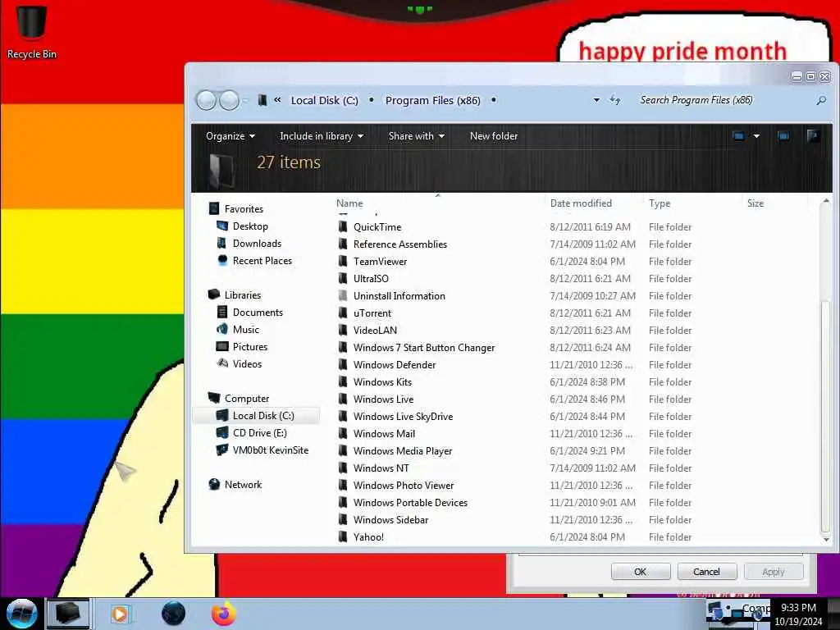This screenshot has height=630, width=840.
Task: Select Videos library in the sidebar
Action: [247, 363]
